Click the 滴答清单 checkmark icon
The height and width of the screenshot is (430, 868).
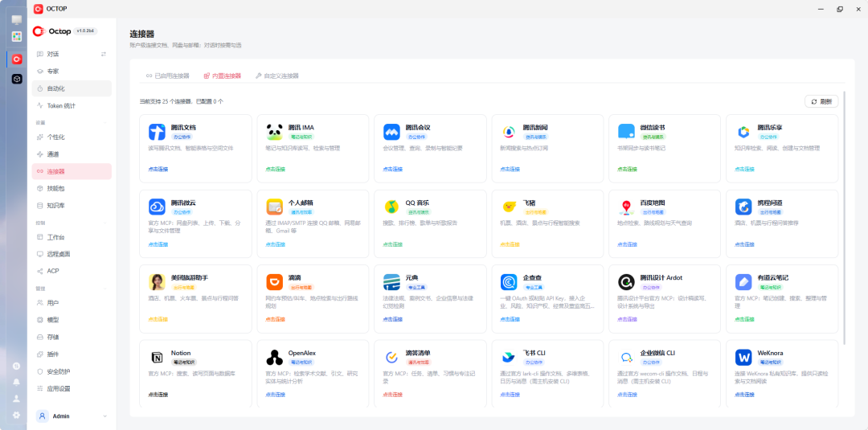click(392, 358)
